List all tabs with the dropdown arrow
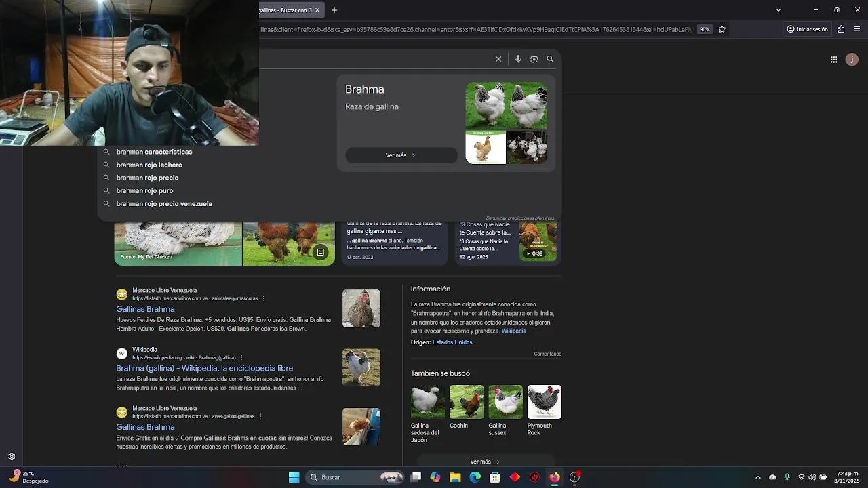Screen dimensions: 868x488 [778, 10]
